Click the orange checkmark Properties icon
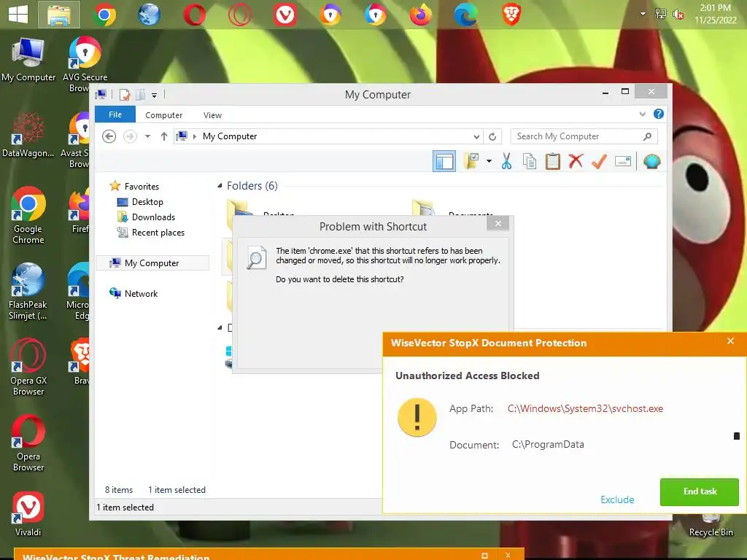The image size is (747, 560). (599, 161)
